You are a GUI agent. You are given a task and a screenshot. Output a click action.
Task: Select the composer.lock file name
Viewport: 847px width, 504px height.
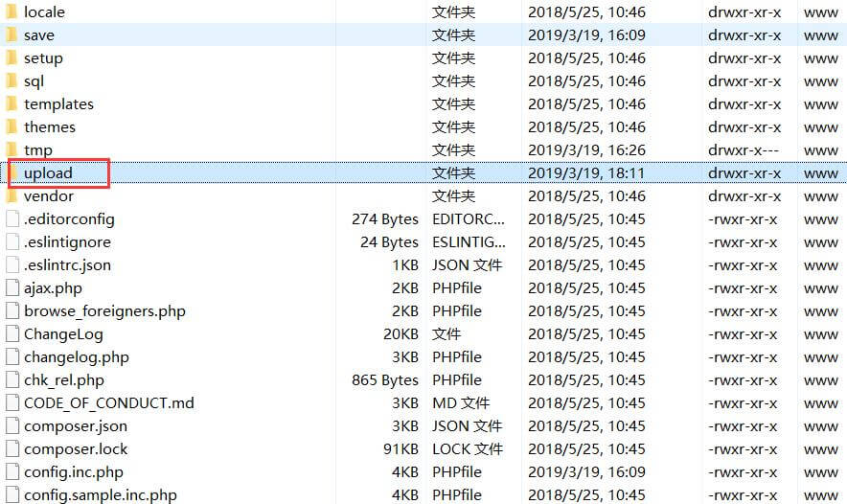76,448
